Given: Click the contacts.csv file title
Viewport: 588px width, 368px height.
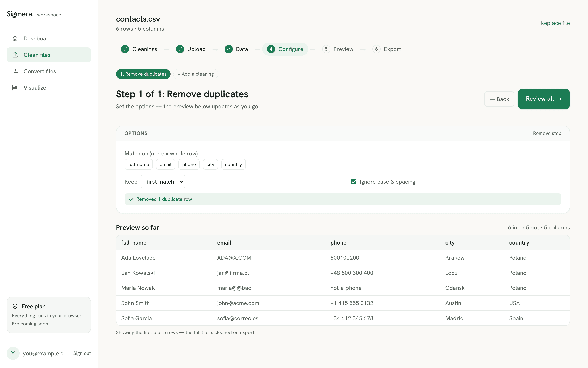Looking at the screenshot, I should pyautogui.click(x=138, y=19).
